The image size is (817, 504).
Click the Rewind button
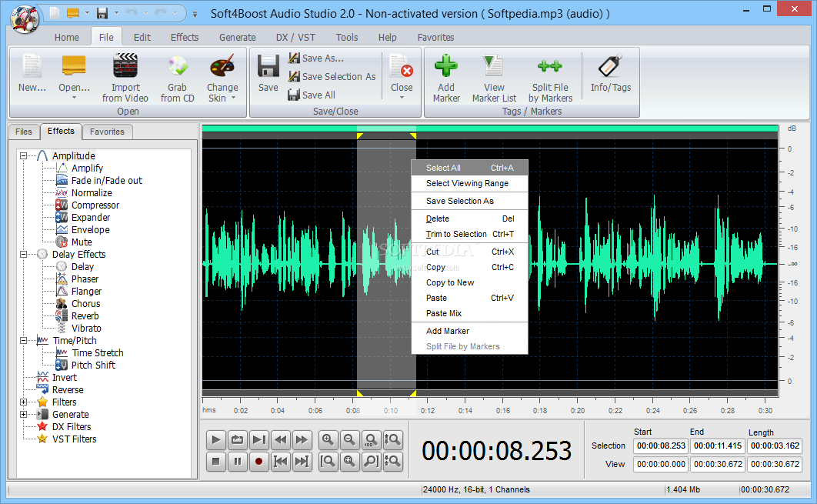280,440
